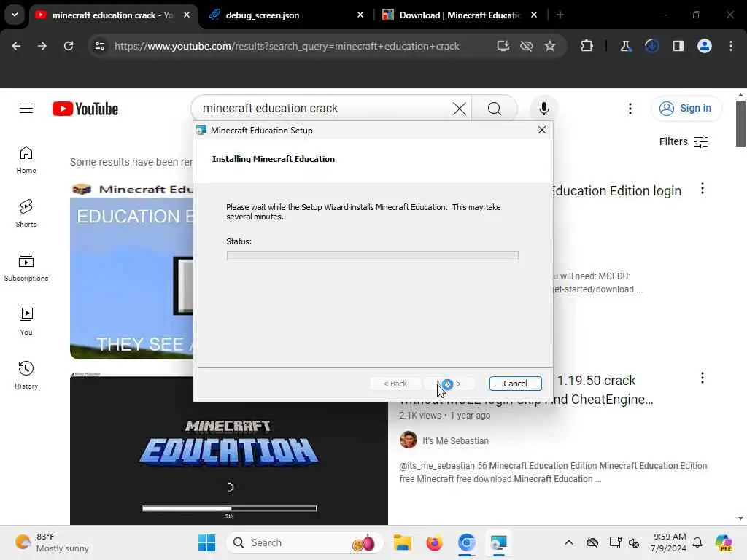Reload the YouTube page
747x560 pixels.
point(69,46)
